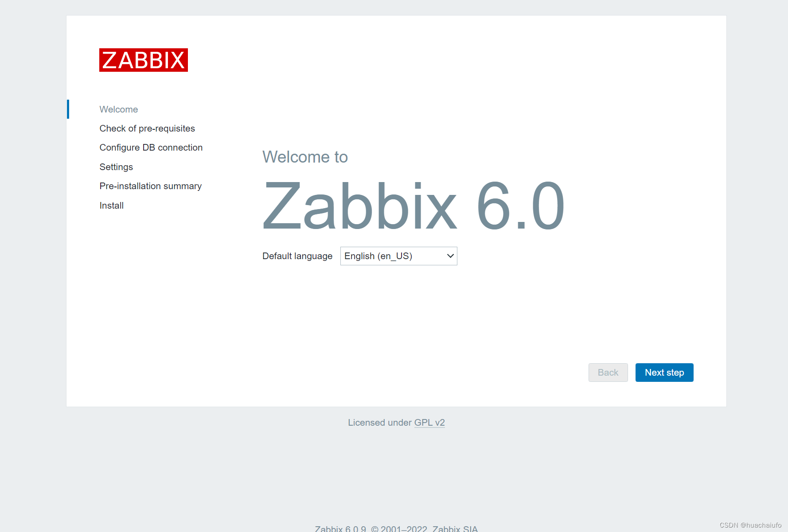The width and height of the screenshot is (788, 532).
Task: Select the Install step
Action: (x=111, y=205)
